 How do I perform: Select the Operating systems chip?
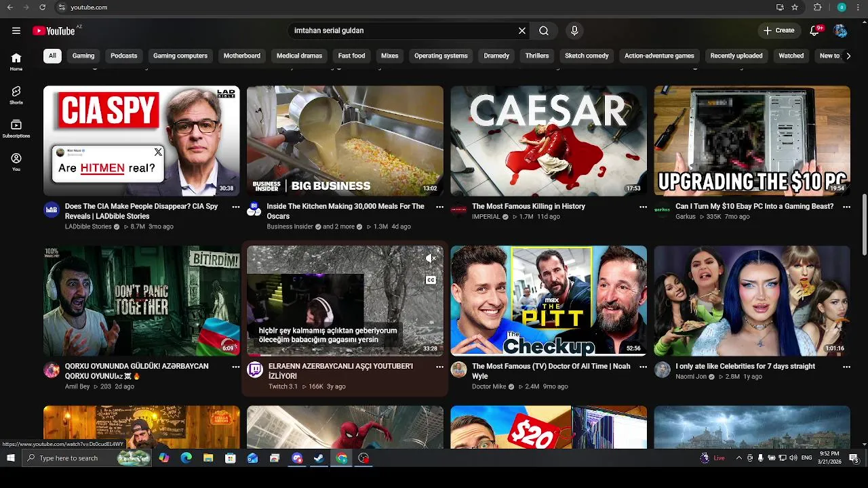pos(441,56)
